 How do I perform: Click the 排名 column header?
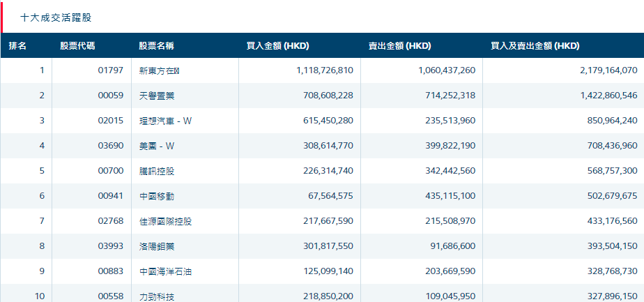click(17, 46)
